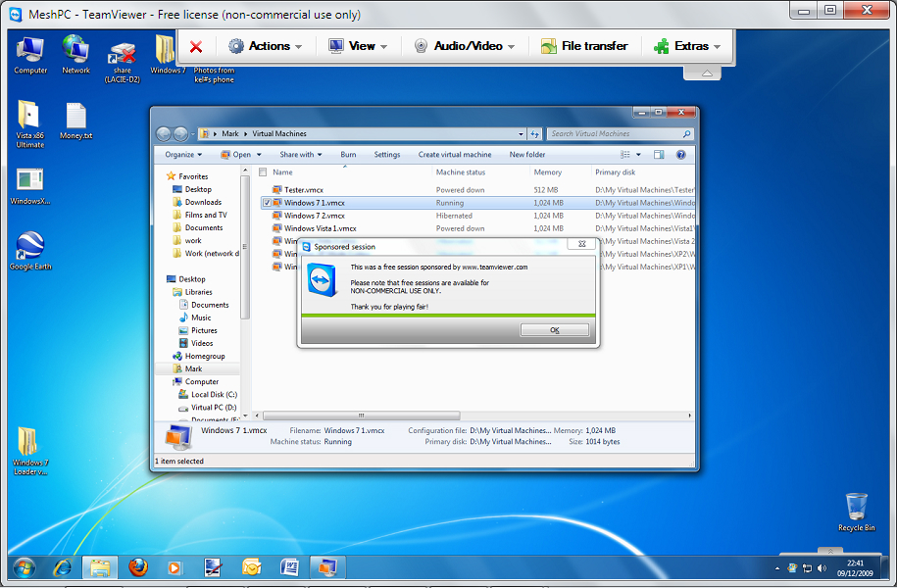Click the Internet Explorer taskbar icon
Viewport: 897px width, 588px height.
coord(63,567)
